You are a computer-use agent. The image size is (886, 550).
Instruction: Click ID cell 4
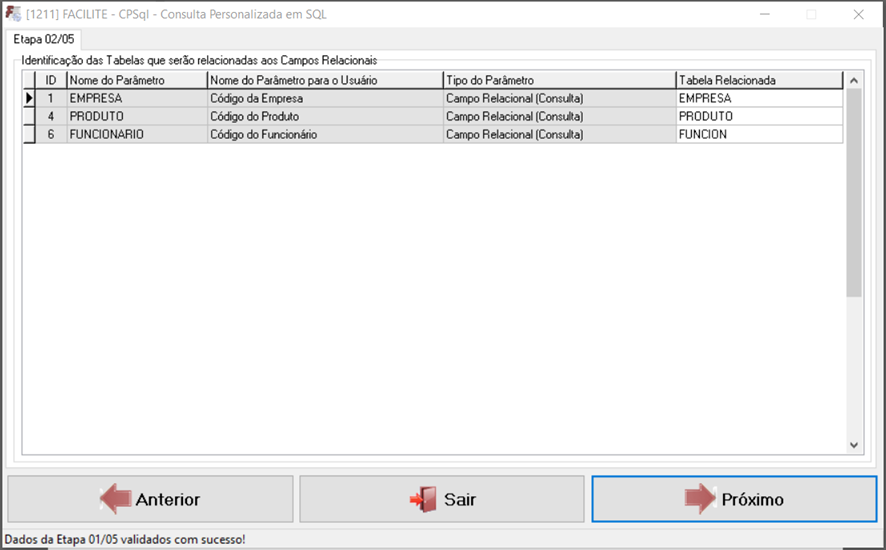(x=51, y=116)
